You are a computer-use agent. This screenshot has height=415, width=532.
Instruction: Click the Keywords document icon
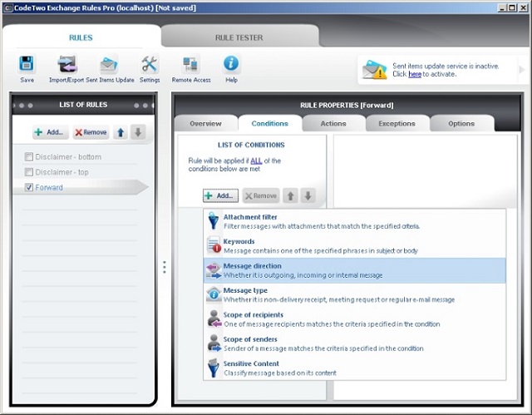pyautogui.click(x=214, y=245)
